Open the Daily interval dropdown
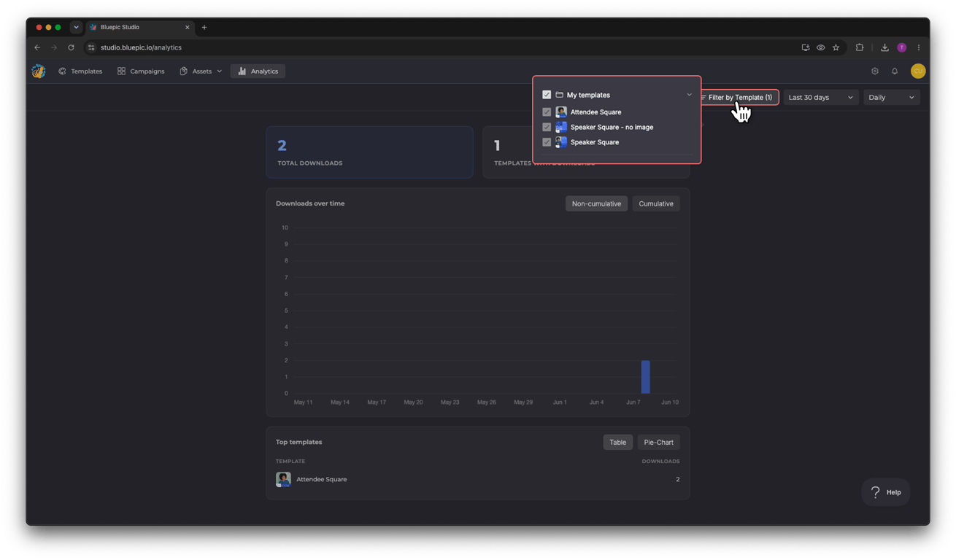 tap(891, 97)
